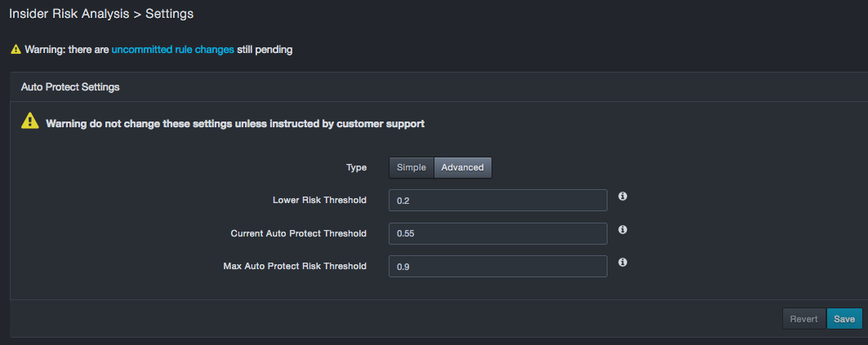Edit the Max Auto Protect Risk Threshold field
The width and height of the screenshot is (868, 345).
[x=497, y=267]
